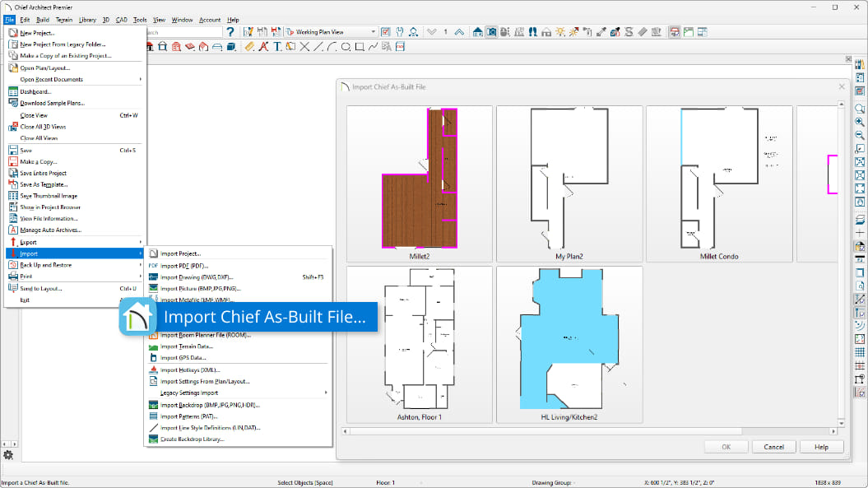This screenshot has width=868, height=488.
Task: Open the Working Plan View dropdown
Action: tap(331, 32)
